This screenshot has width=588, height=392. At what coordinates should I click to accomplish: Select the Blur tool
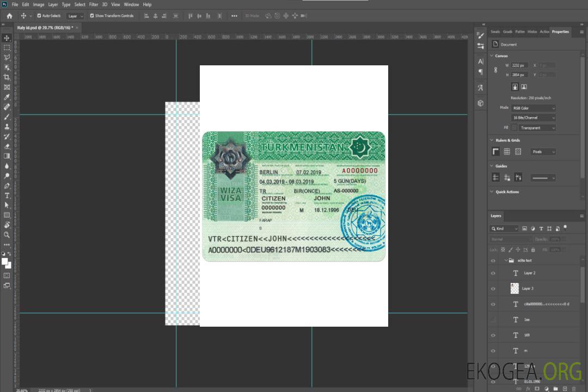point(7,166)
